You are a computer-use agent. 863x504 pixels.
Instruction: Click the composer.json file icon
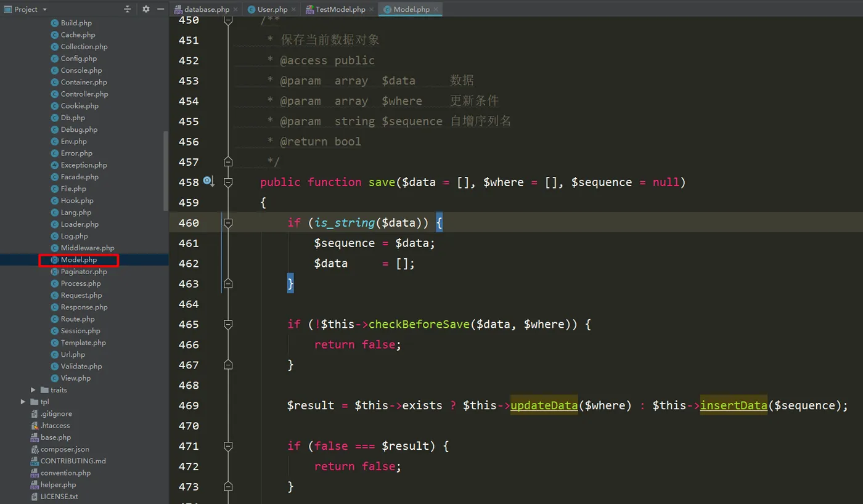pyautogui.click(x=35, y=449)
